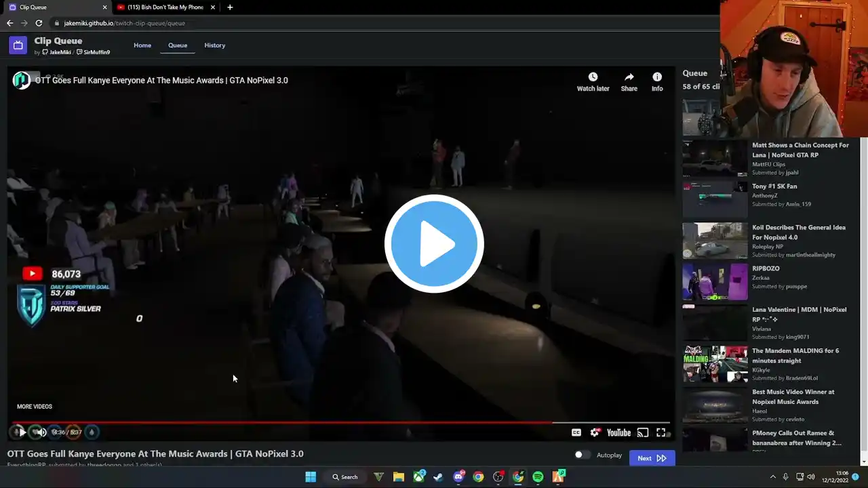Screen dimensions: 868x488
Task: Play the video with the large center button
Action: pos(434,243)
